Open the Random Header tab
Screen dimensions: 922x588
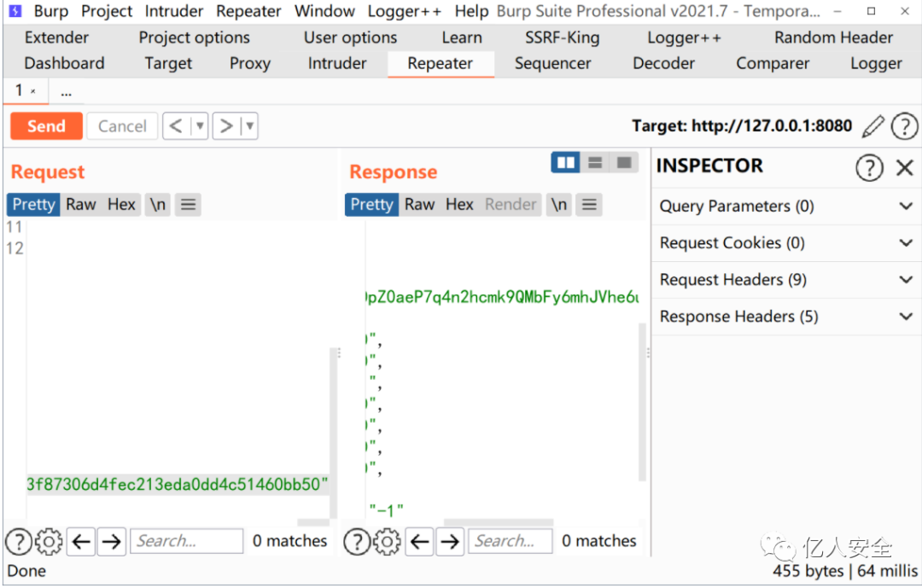833,38
